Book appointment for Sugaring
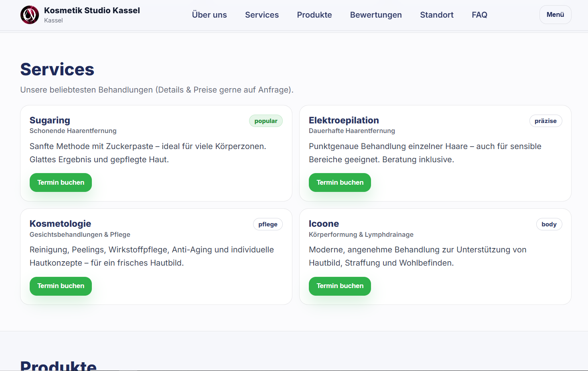The image size is (588, 371). coord(61,182)
